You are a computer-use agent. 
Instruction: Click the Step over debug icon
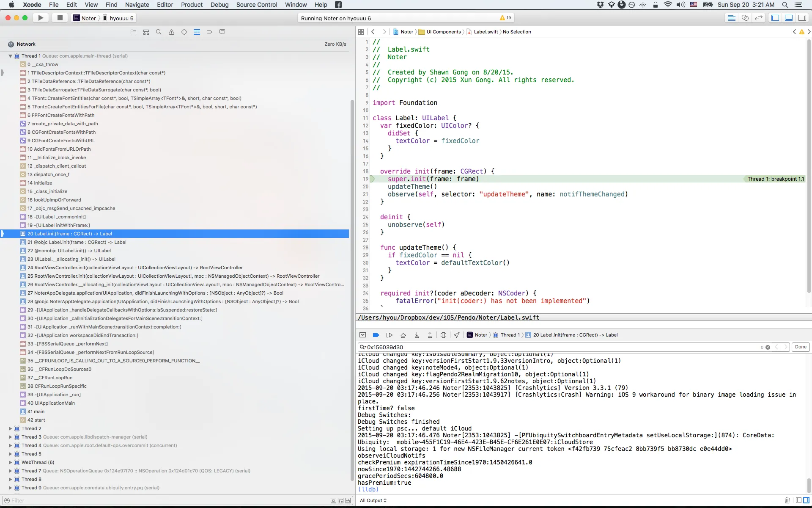pyautogui.click(x=403, y=335)
